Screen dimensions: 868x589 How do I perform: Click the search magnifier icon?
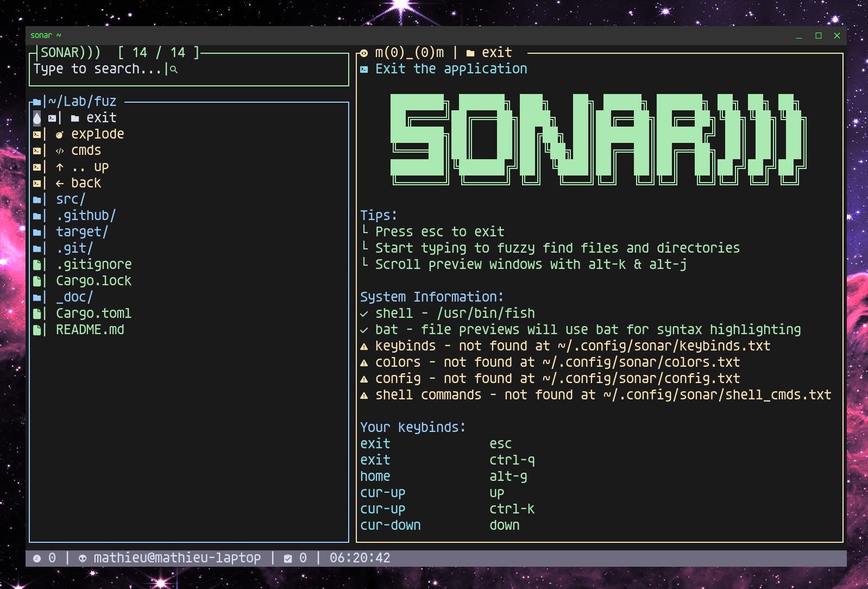[174, 70]
